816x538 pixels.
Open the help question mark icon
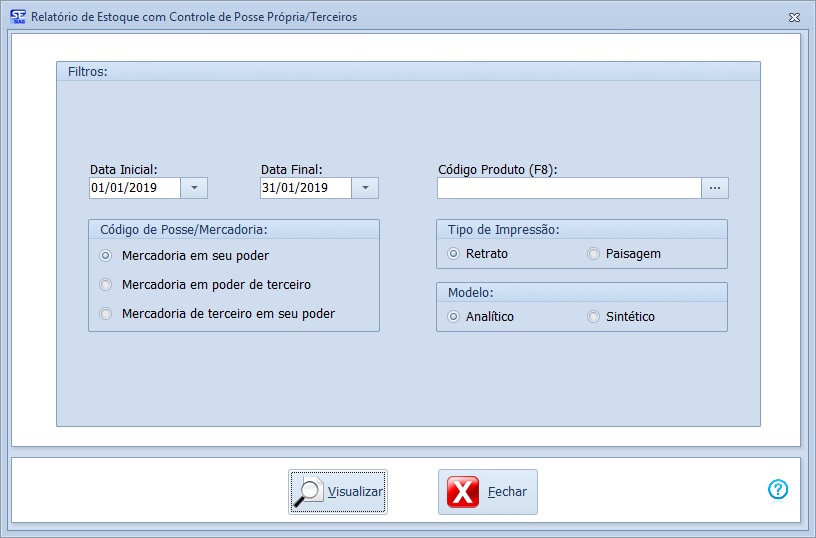[778, 489]
